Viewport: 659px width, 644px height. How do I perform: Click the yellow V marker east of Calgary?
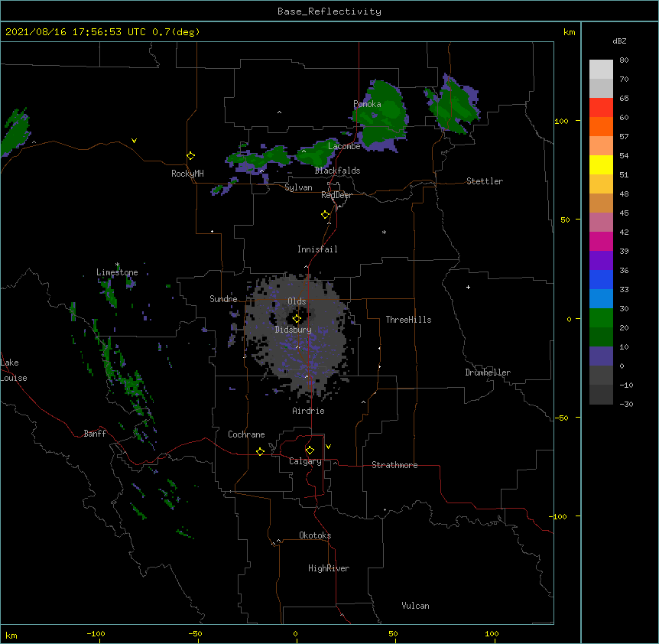[328, 447]
